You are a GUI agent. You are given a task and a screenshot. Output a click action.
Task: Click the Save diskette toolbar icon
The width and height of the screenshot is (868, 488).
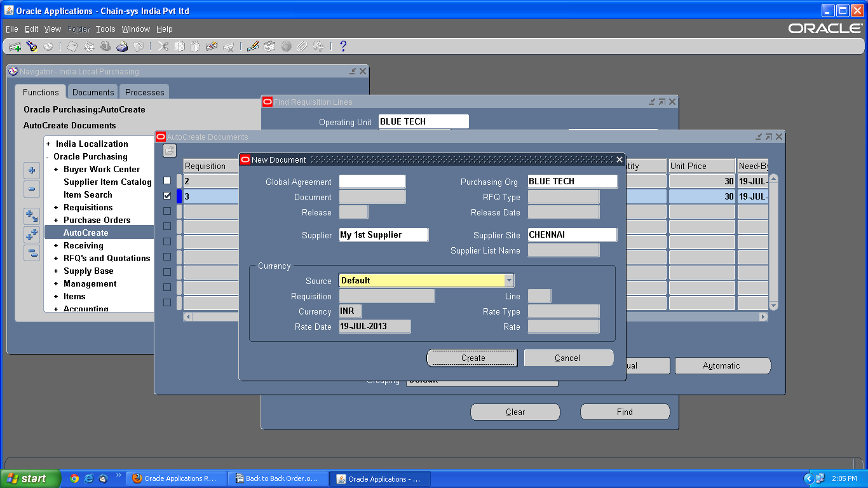coord(72,46)
